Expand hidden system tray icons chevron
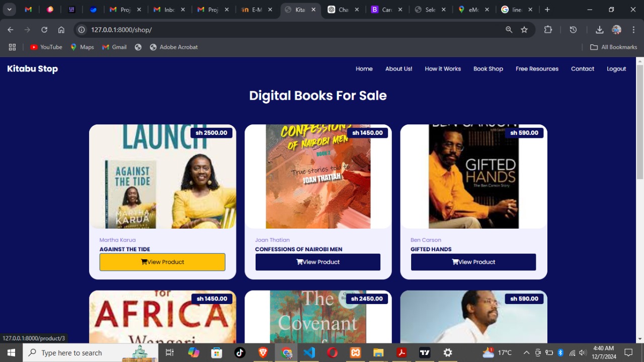 click(x=526, y=352)
